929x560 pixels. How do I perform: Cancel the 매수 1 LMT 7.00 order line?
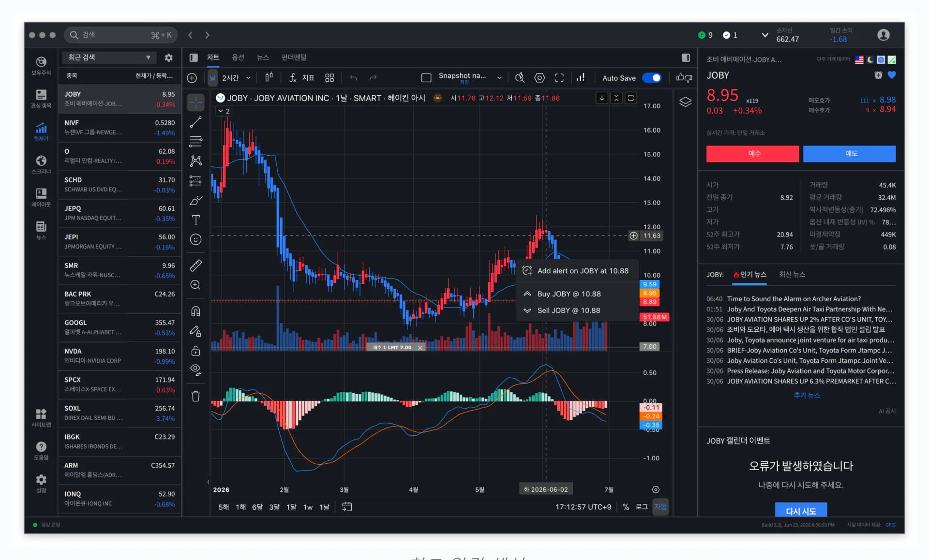(x=420, y=348)
